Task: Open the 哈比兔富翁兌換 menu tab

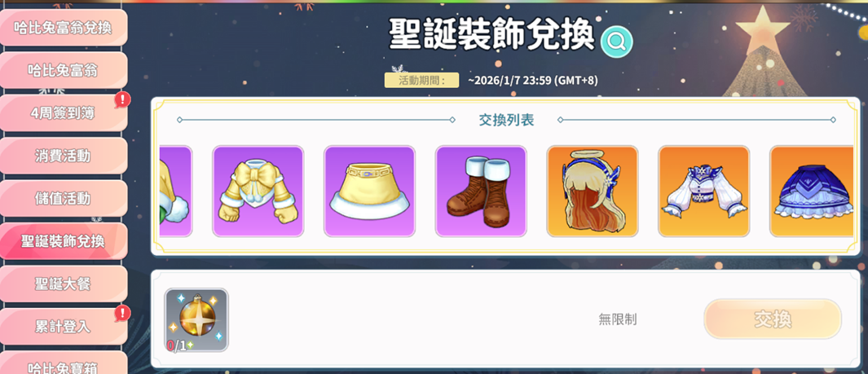Action: point(63,27)
